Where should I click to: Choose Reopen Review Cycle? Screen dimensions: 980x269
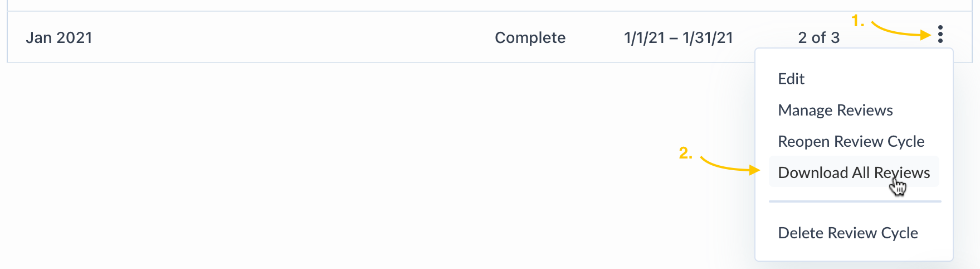[851, 142]
